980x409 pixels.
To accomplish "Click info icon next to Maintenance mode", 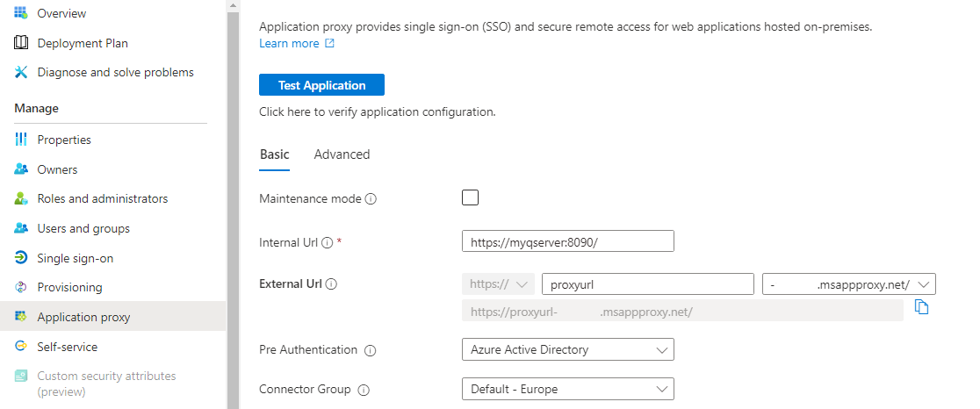I will [371, 199].
